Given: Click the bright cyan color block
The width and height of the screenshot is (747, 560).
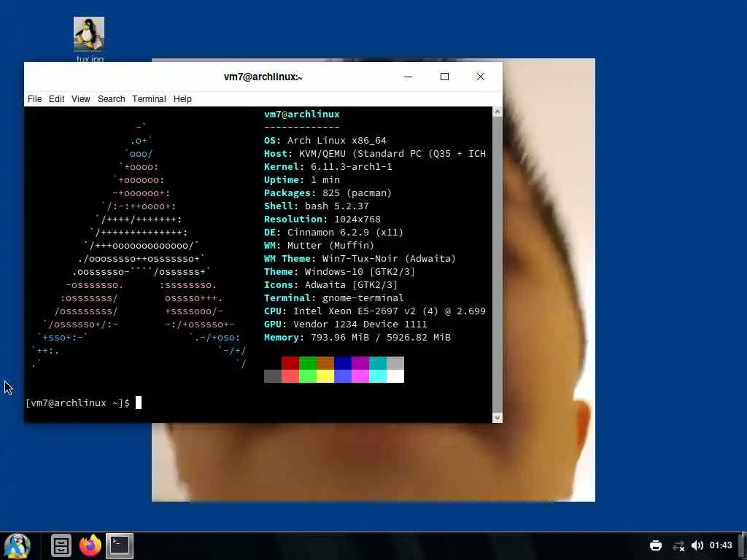Looking at the screenshot, I should pyautogui.click(x=377, y=376).
